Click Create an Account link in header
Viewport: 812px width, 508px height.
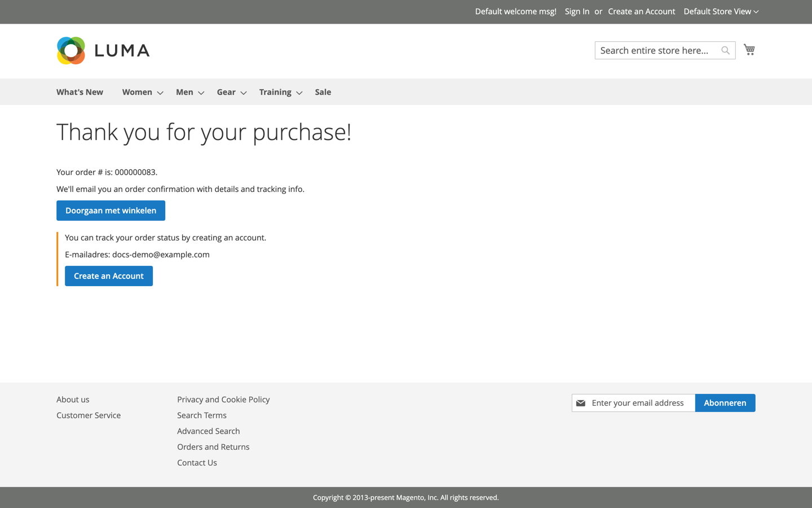click(x=641, y=11)
